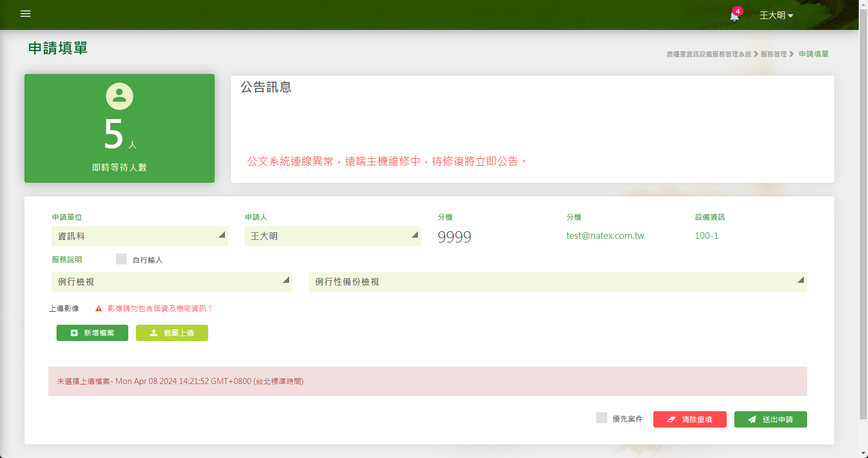
Task: Check the 優先案件 checkbox
Action: pyautogui.click(x=602, y=418)
